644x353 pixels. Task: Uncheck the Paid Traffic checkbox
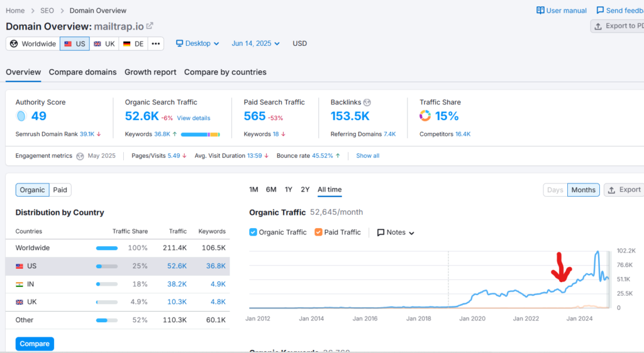(x=318, y=232)
